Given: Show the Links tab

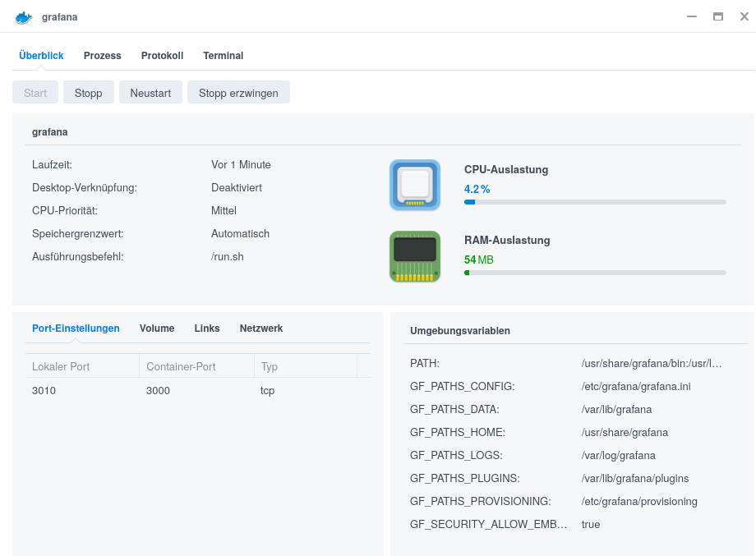Looking at the screenshot, I should (x=207, y=329).
